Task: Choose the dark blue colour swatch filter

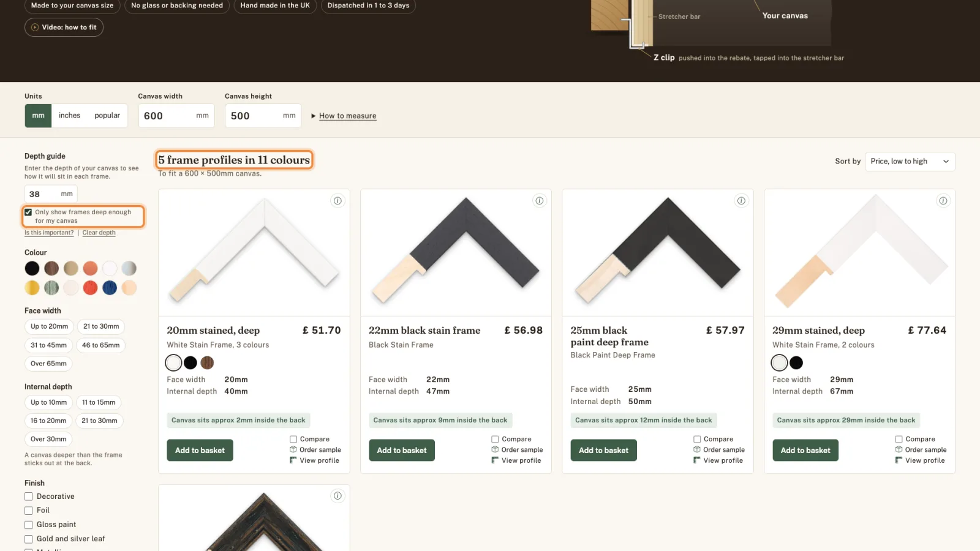Action: [x=110, y=288]
